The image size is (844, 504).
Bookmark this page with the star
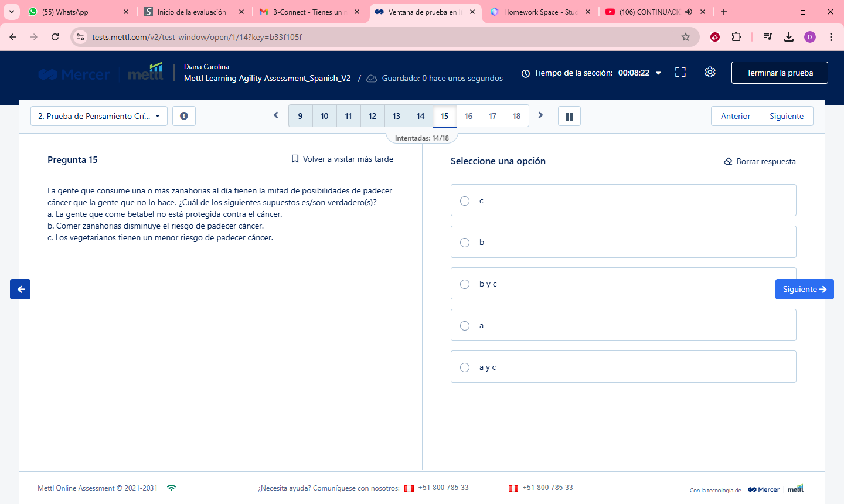(686, 37)
